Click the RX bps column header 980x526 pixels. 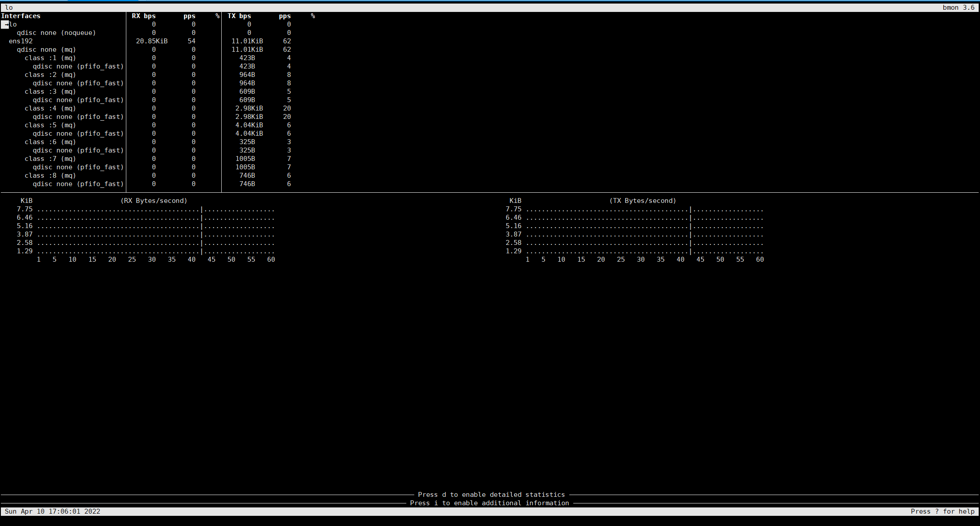pos(144,16)
